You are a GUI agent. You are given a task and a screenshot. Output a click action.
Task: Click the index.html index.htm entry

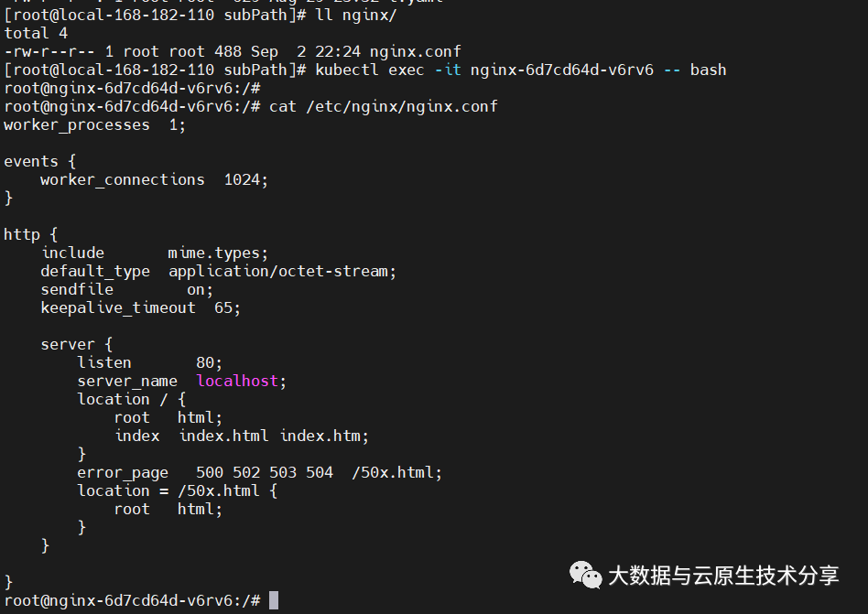(274, 436)
